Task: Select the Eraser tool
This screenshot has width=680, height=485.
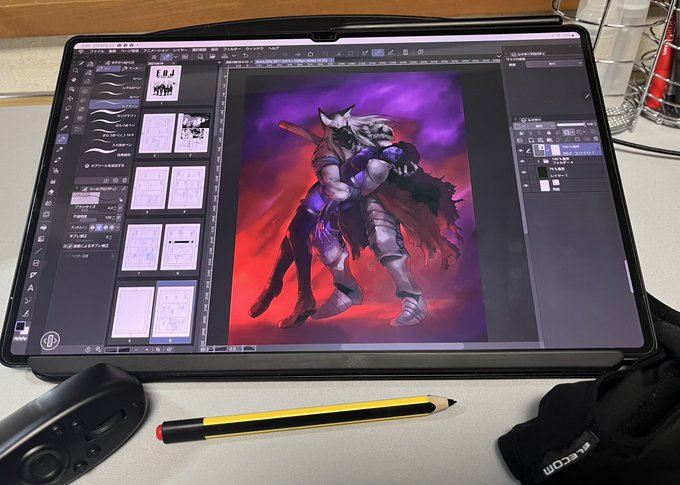Action: (x=51, y=192)
